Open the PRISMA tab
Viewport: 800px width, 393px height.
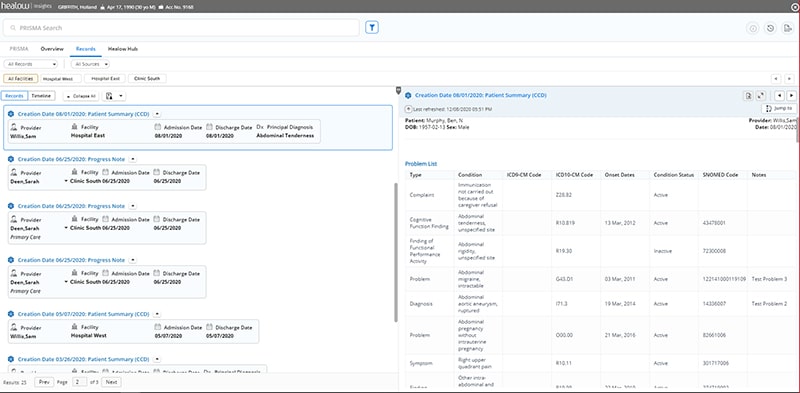pos(19,49)
